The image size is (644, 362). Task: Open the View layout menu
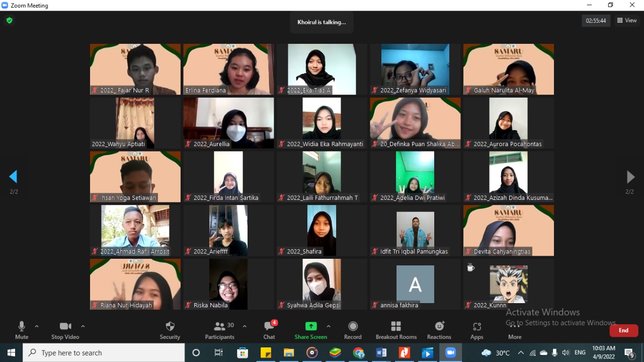coord(627,21)
